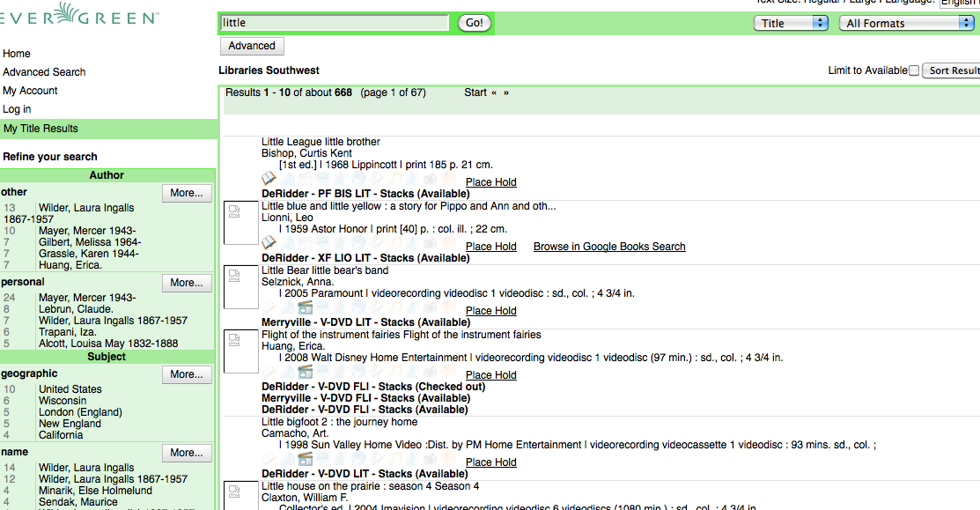Click video format icon for Little Bear little bear's band
This screenshot has height=510, width=980.
point(306,307)
